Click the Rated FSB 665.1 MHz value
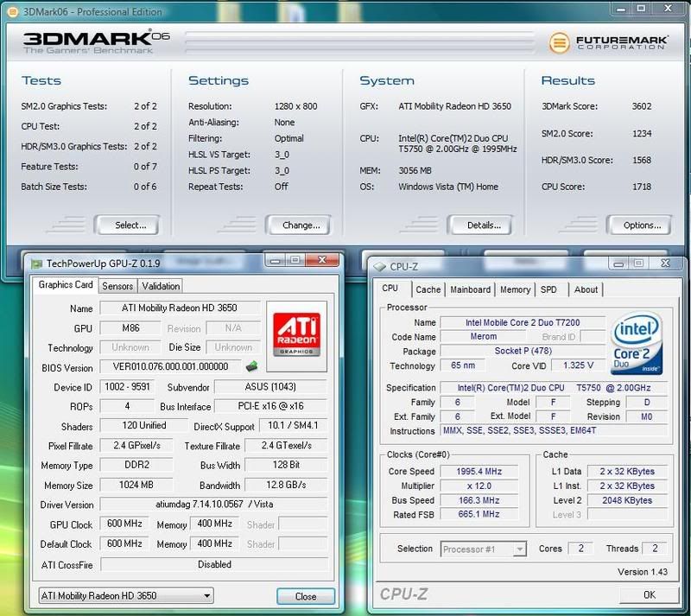 click(479, 514)
